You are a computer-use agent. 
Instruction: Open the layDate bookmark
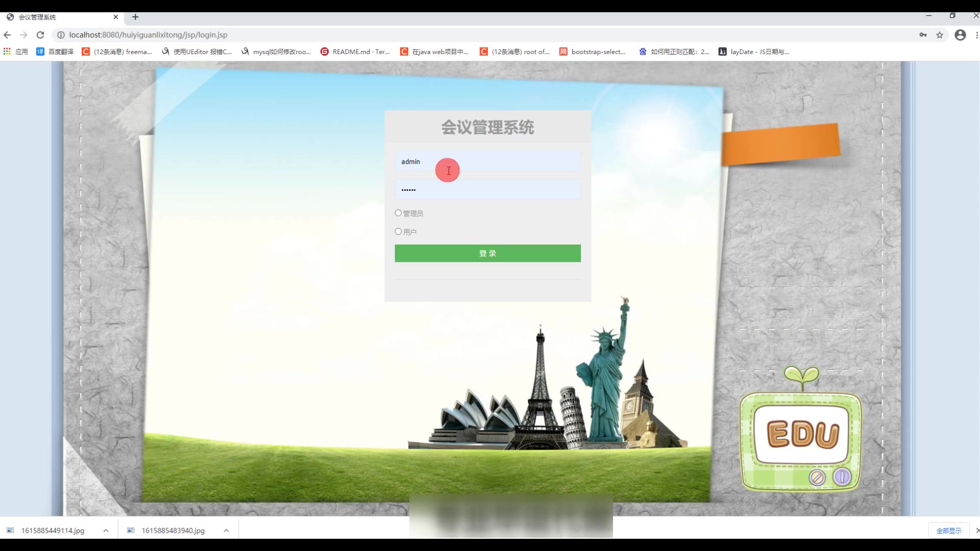click(754, 52)
